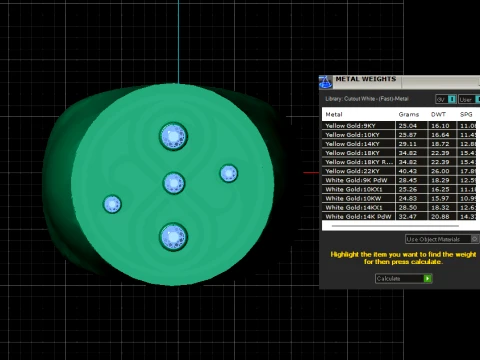Select the top gemstone on the ring
The height and width of the screenshot is (360, 480).
click(x=173, y=136)
